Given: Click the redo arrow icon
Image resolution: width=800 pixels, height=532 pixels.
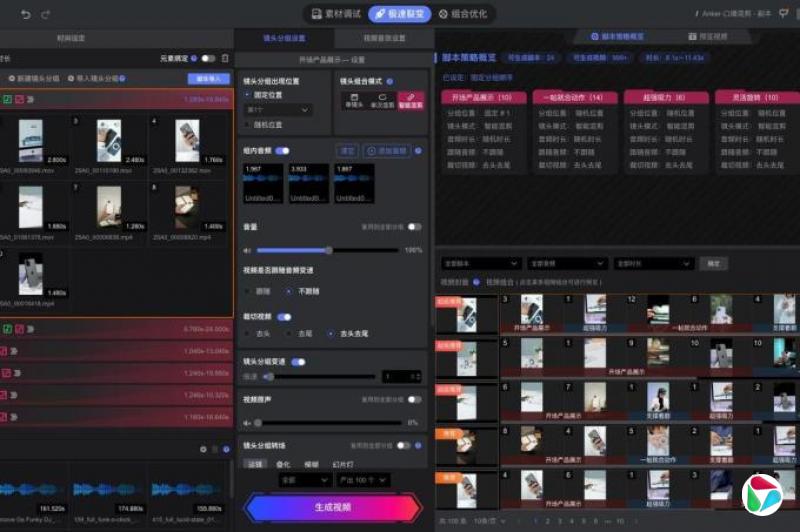Looking at the screenshot, I should point(49,15).
